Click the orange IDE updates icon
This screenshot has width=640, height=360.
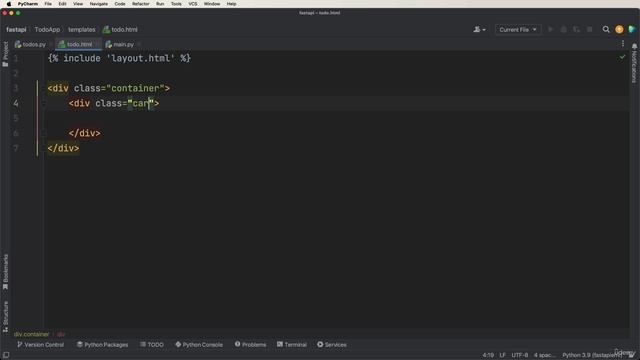(x=619, y=29)
